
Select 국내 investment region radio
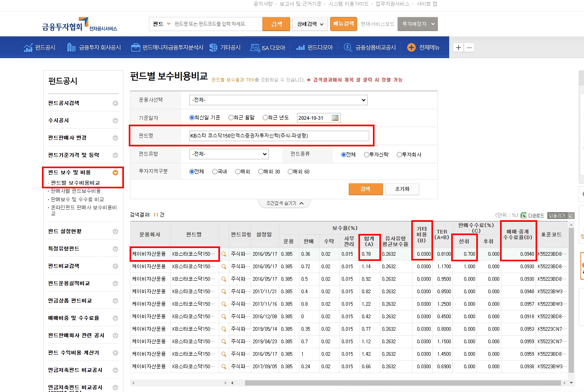pos(215,171)
